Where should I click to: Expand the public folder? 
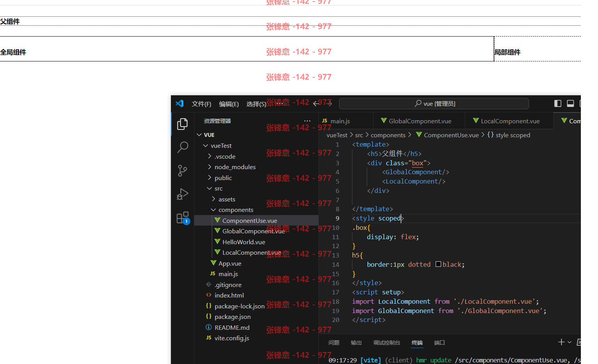tap(223, 178)
